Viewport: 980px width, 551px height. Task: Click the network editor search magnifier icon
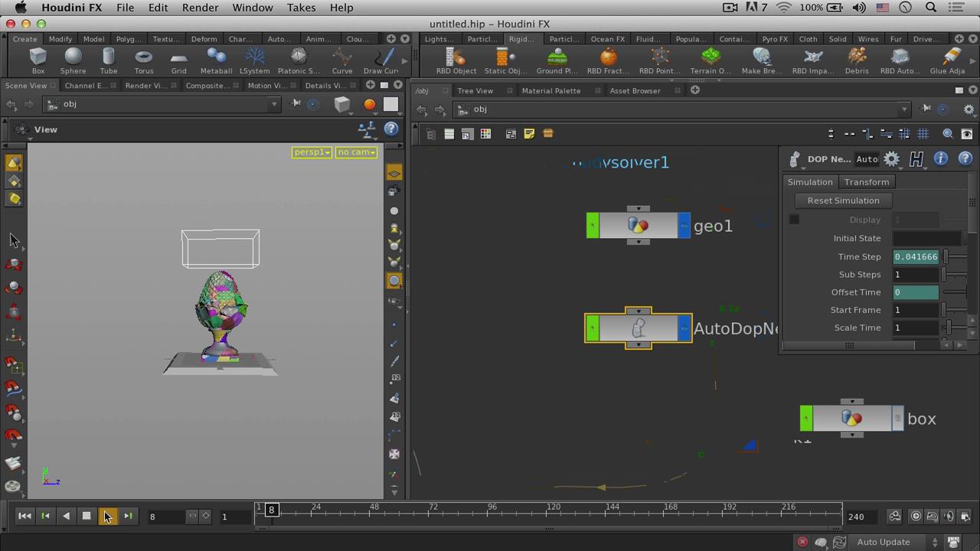(948, 134)
